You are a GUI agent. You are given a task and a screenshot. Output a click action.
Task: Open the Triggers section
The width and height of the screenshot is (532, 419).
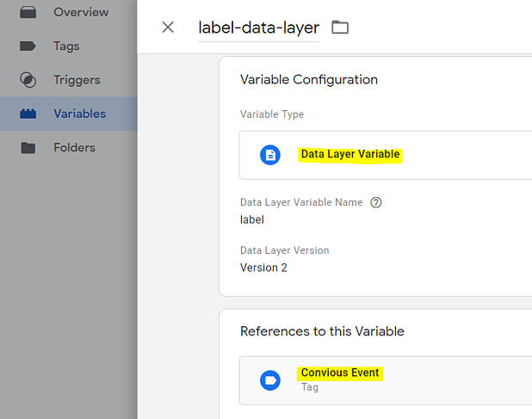(x=77, y=80)
